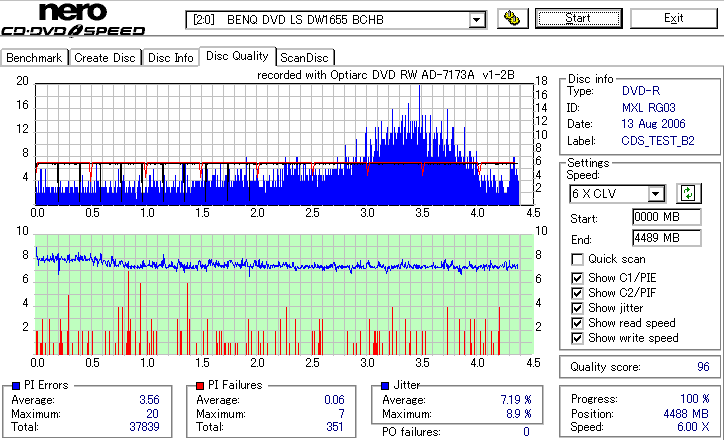Click the Exit button
Viewport: 724px width, 441px height.
click(x=674, y=18)
